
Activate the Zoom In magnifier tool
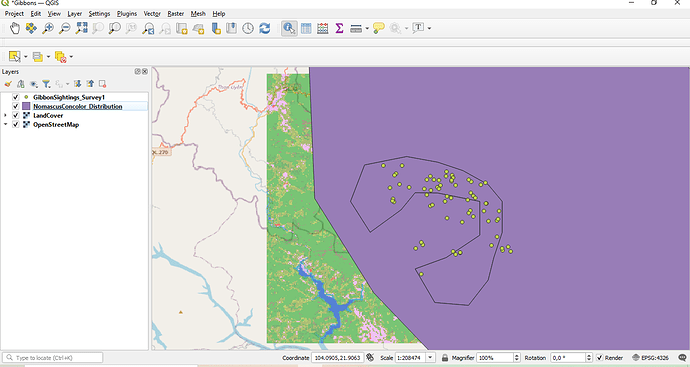pyautogui.click(x=48, y=29)
